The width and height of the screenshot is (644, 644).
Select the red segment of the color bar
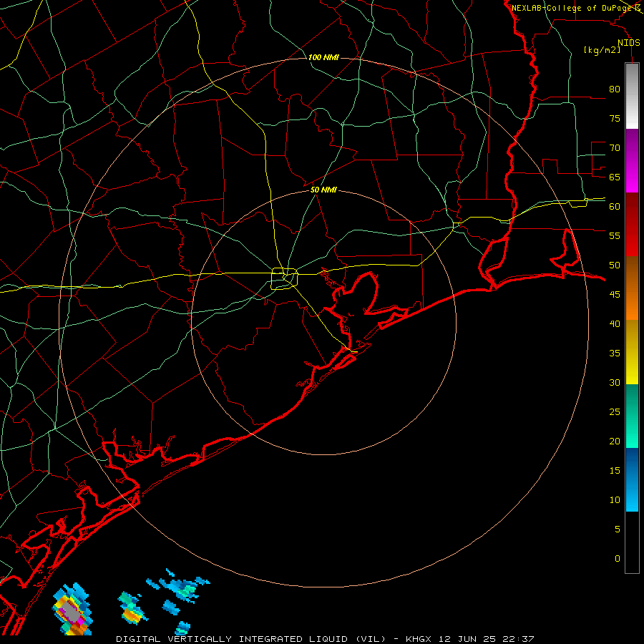(632, 224)
